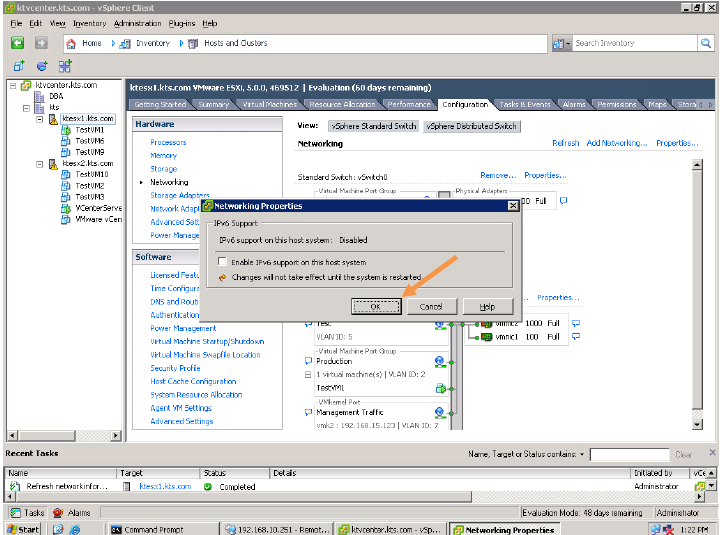The height and width of the screenshot is (535, 720).
Task: Click speech bubble icon beside Management Traffic
Action: (x=308, y=412)
